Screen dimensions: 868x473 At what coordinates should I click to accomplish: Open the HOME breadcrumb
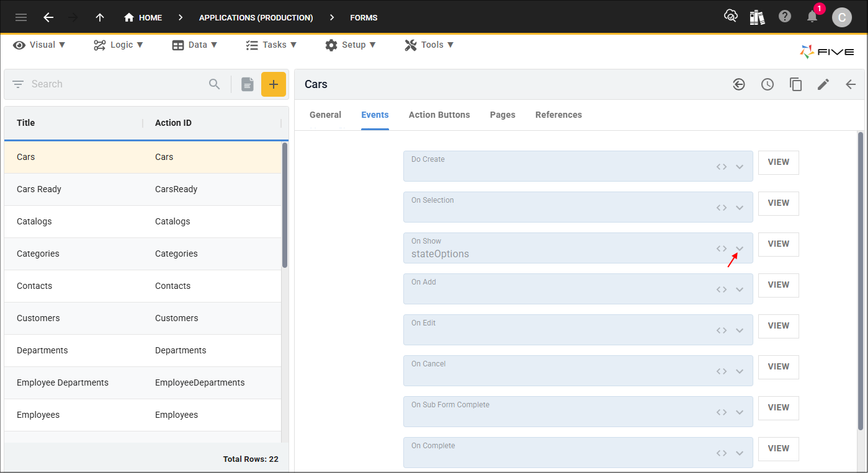[x=143, y=17]
